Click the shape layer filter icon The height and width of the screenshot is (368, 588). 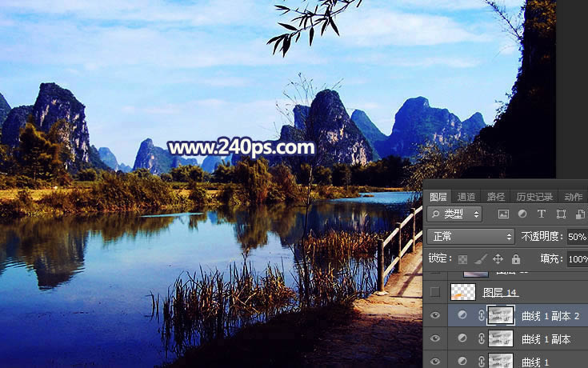[561, 214]
